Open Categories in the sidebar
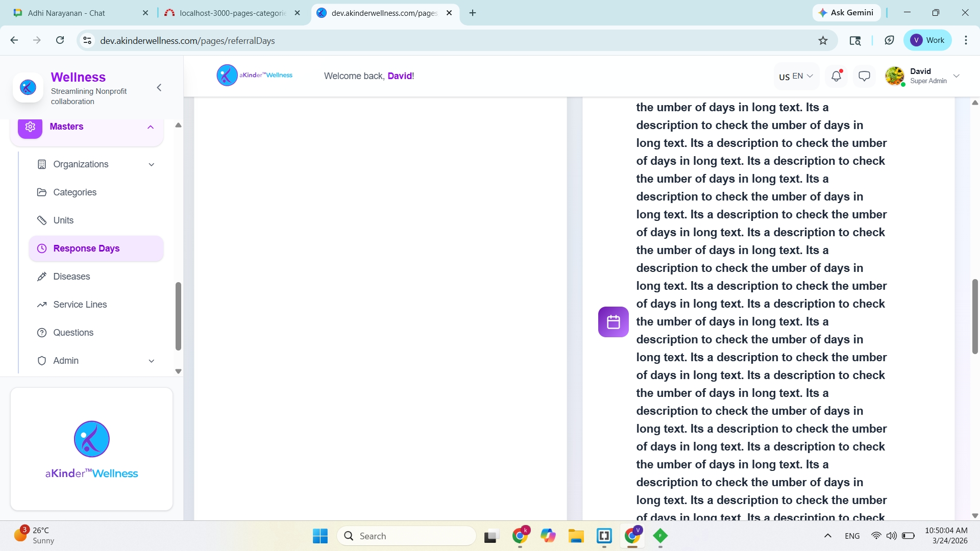The image size is (980, 551). click(75, 192)
